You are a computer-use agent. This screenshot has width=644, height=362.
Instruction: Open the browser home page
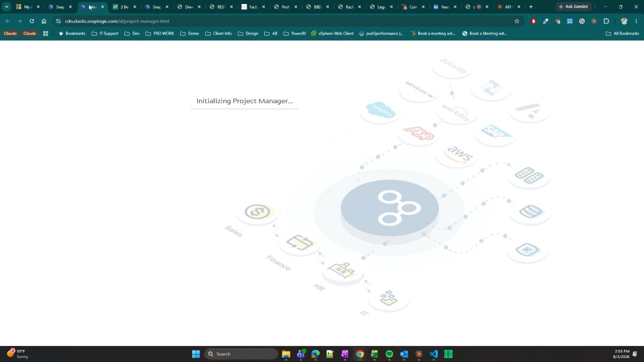pos(44,21)
